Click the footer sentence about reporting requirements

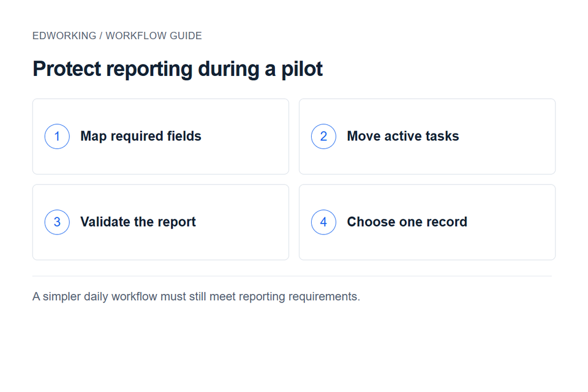(196, 296)
